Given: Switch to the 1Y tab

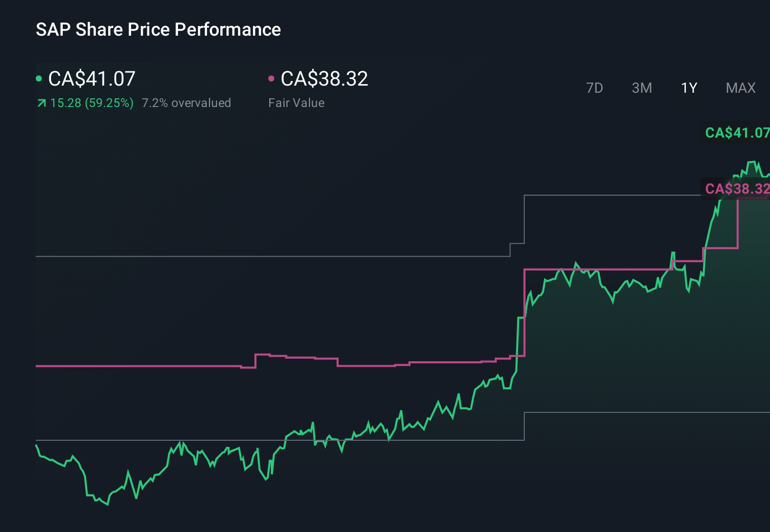Looking at the screenshot, I should [688, 88].
